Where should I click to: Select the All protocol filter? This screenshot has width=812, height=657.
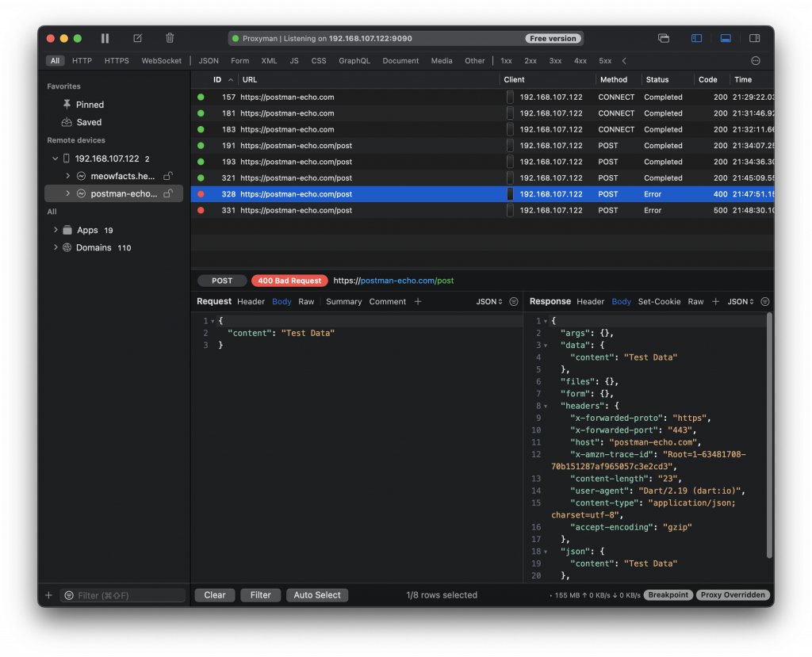[x=55, y=60]
